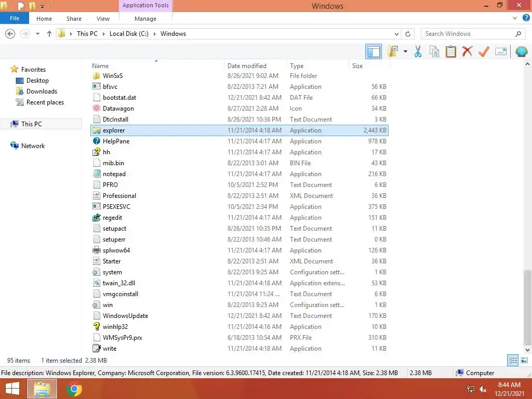Switch to large icons view button
Screen dimensions: 532x399
524,361
